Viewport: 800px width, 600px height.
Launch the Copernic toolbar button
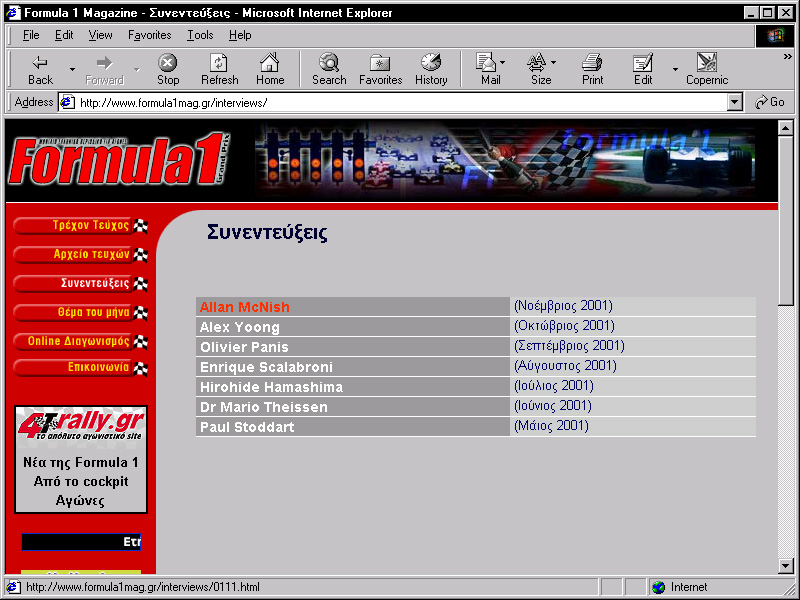click(x=707, y=69)
